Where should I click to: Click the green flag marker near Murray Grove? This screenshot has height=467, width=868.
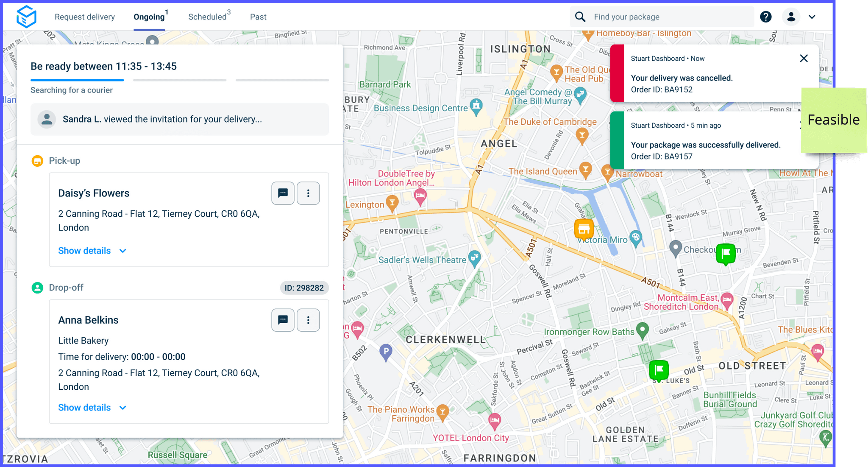[726, 254]
